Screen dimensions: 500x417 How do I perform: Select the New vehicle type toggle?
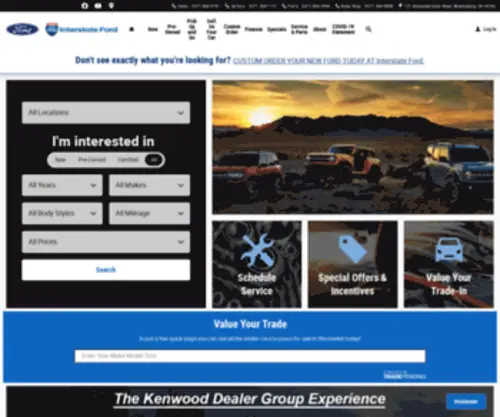[x=60, y=160]
